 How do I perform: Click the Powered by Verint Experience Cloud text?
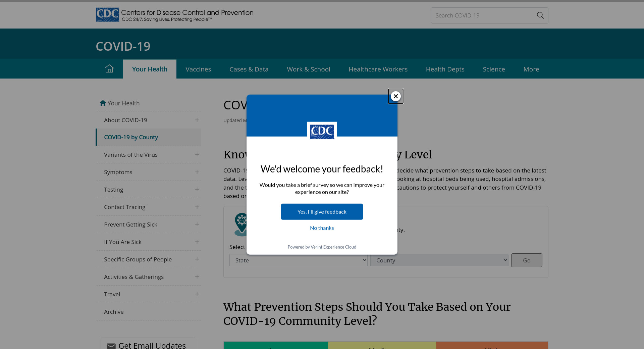click(322, 247)
